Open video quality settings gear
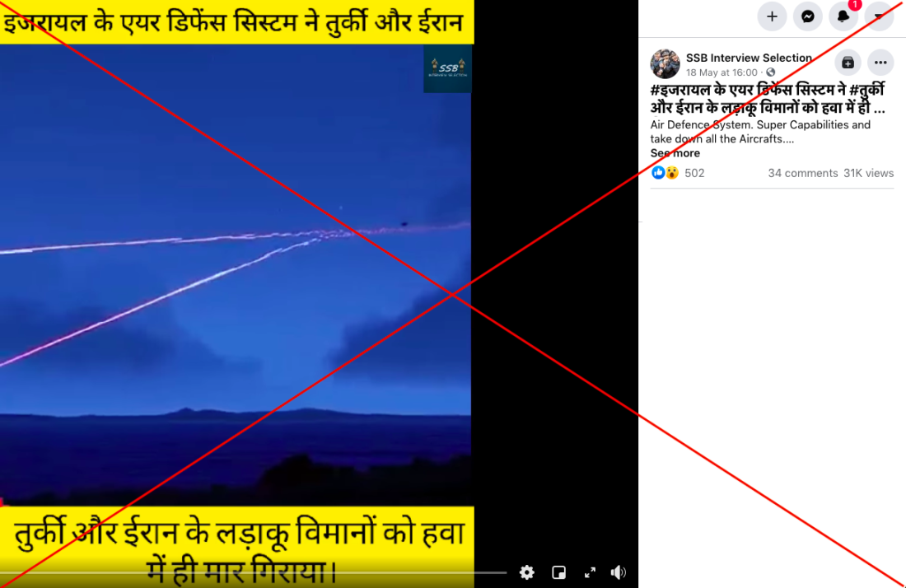The image size is (906, 588). coord(527,572)
